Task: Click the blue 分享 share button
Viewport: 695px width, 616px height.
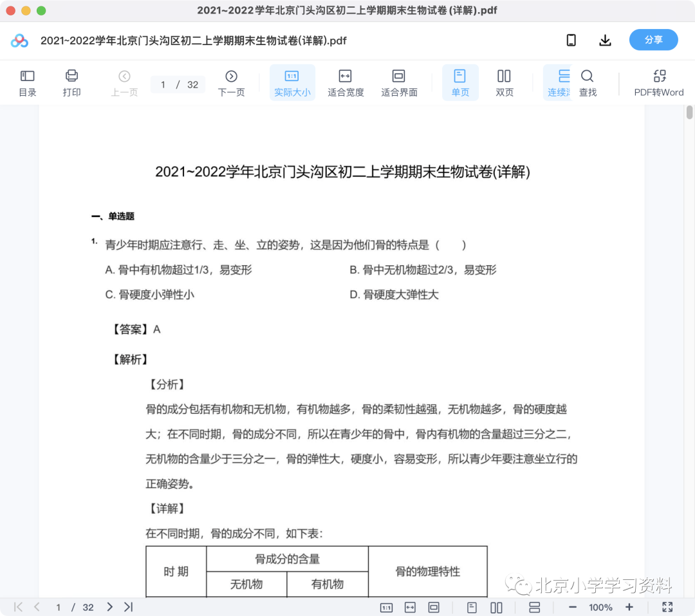Action: (x=653, y=40)
